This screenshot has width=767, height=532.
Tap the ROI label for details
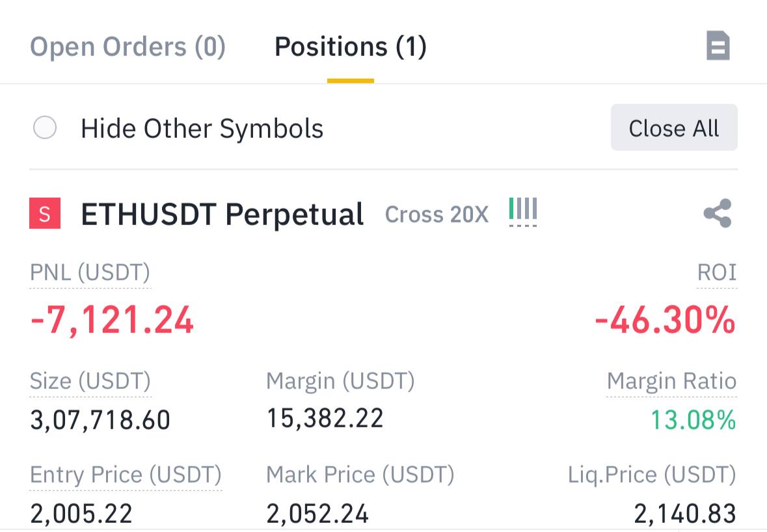716,273
